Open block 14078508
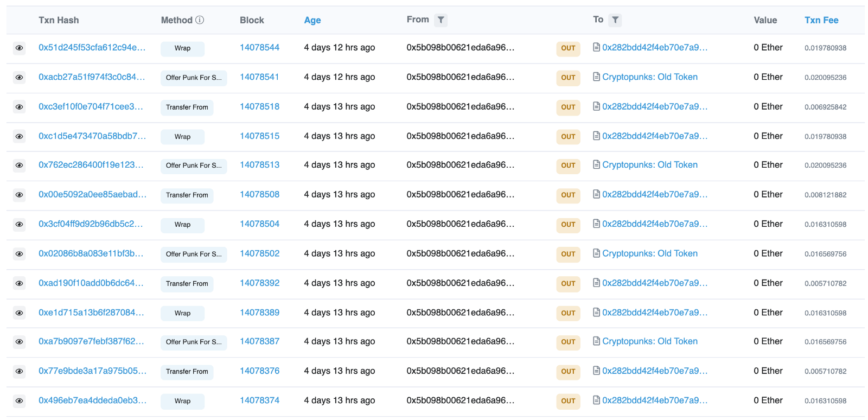 coord(259,194)
